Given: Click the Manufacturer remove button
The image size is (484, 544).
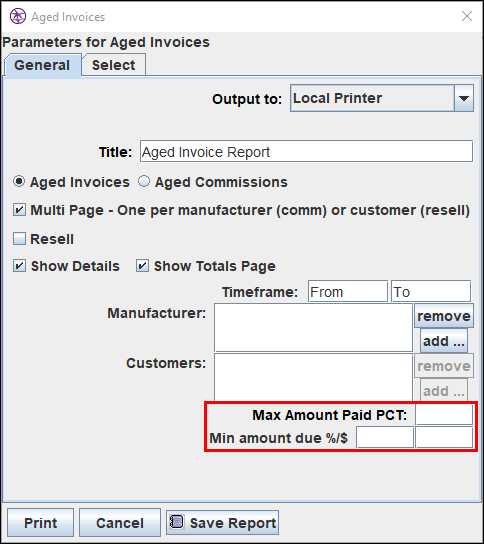Looking at the screenshot, I should click(444, 316).
